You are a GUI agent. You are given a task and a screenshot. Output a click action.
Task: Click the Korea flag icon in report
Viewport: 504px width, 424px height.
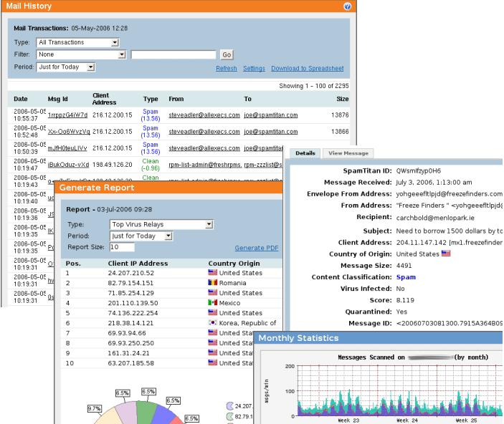point(212,322)
